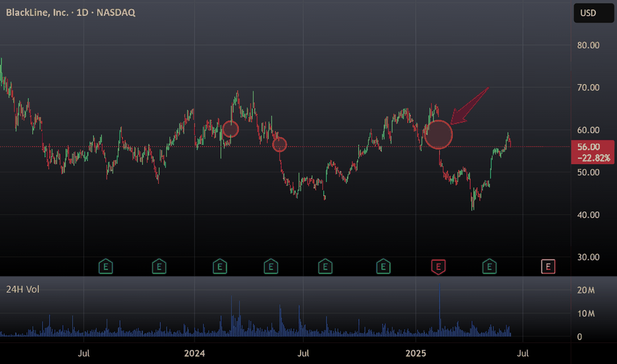Click the 80.00 price axis label
The image size is (617, 364).
589,45
